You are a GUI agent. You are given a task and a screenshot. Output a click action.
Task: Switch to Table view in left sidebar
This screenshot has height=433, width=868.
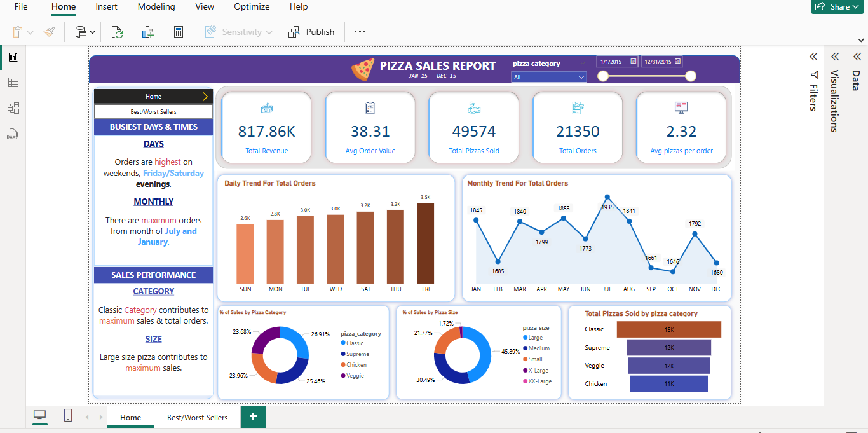[13, 83]
